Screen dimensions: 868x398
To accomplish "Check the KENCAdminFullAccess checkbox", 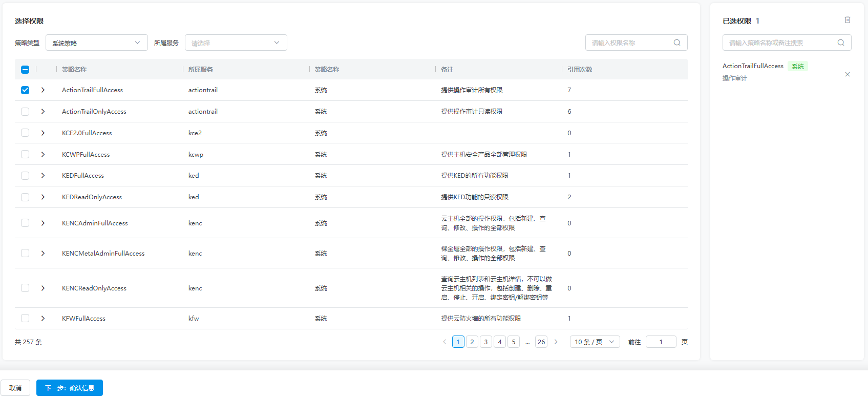I will pyautogui.click(x=25, y=223).
